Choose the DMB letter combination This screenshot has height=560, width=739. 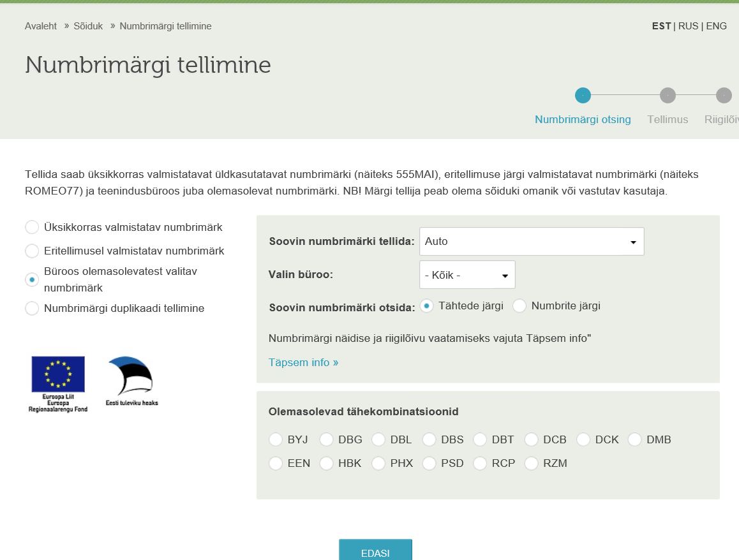pyautogui.click(x=634, y=439)
